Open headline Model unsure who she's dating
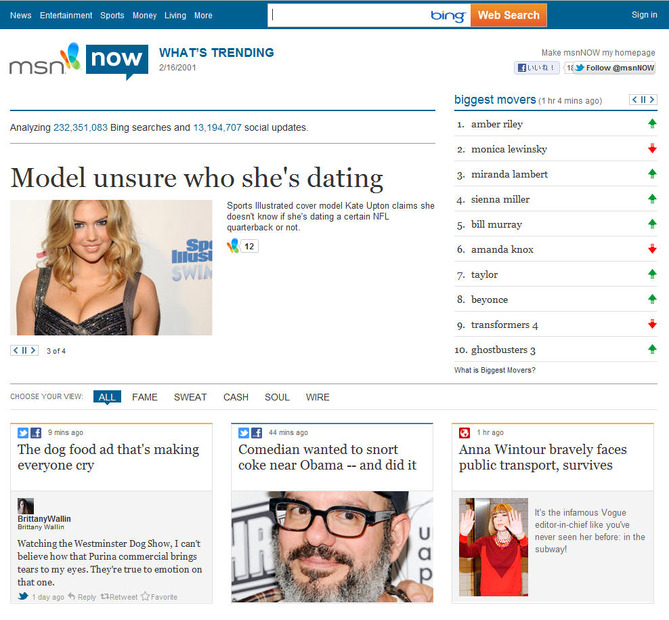The width and height of the screenshot is (669, 620). 197,178
